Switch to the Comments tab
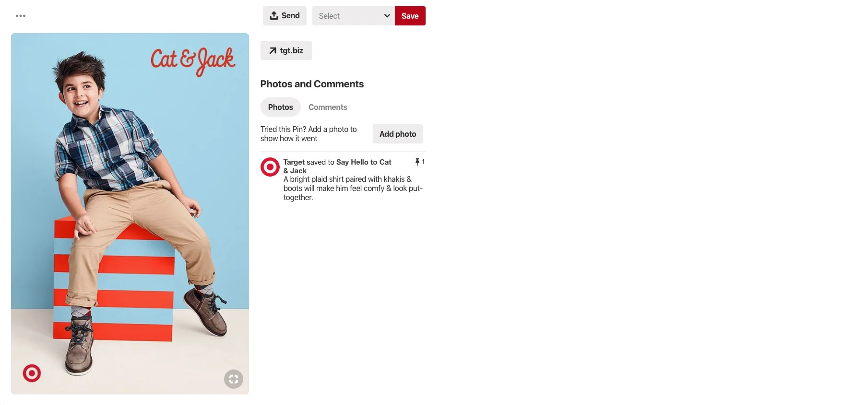Image resolution: width=868 pixels, height=405 pixels. (328, 107)
